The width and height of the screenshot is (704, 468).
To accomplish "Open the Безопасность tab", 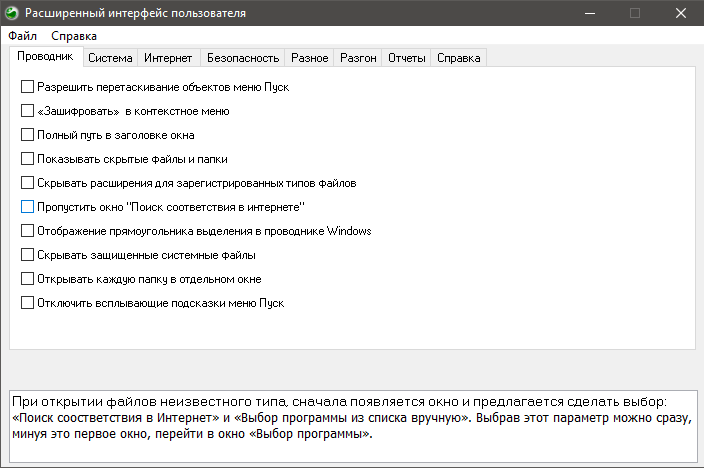I will click(243, 58).
